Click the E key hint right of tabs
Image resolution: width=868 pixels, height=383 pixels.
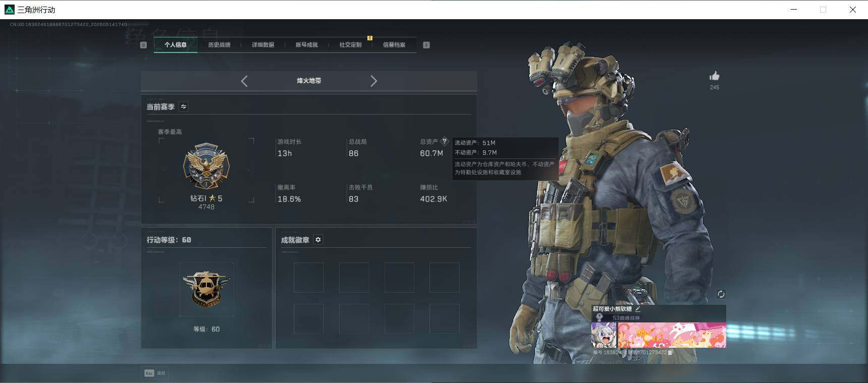[x=426, y=45]
